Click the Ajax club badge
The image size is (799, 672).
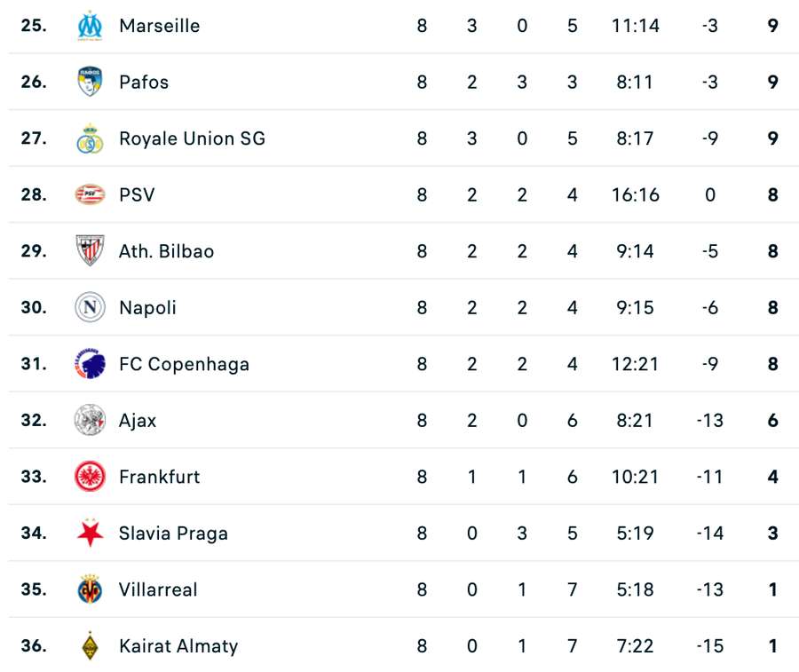coord(90,420)
